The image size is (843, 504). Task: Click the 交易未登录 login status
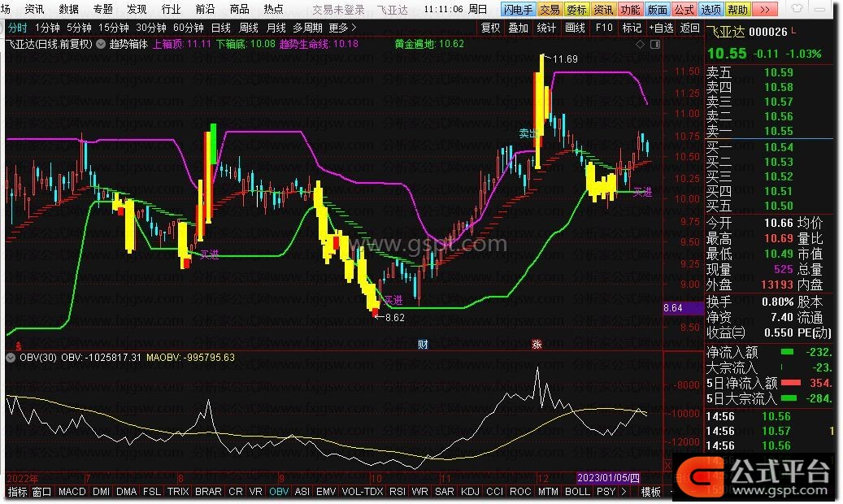pos(339,10)
